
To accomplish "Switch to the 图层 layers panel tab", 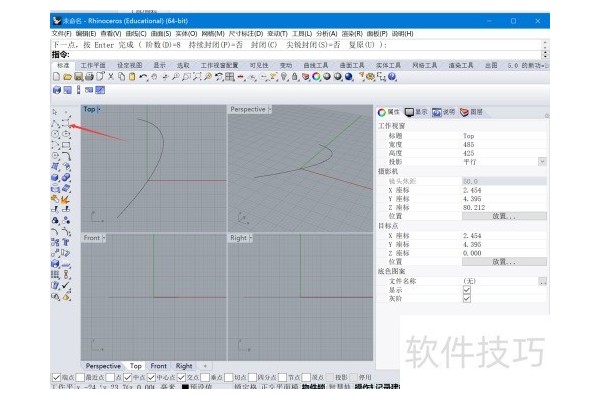I will click(x=471, y=112).
